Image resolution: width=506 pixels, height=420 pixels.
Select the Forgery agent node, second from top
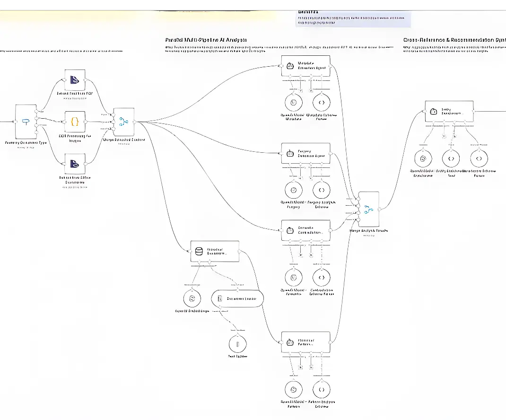click(x=305, y=154)
